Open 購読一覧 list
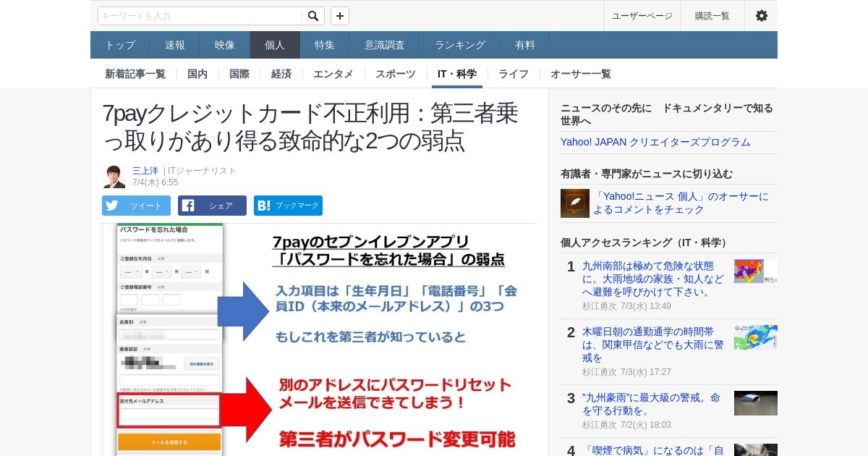Screen dimensions: 868x456 click(712, 16)
